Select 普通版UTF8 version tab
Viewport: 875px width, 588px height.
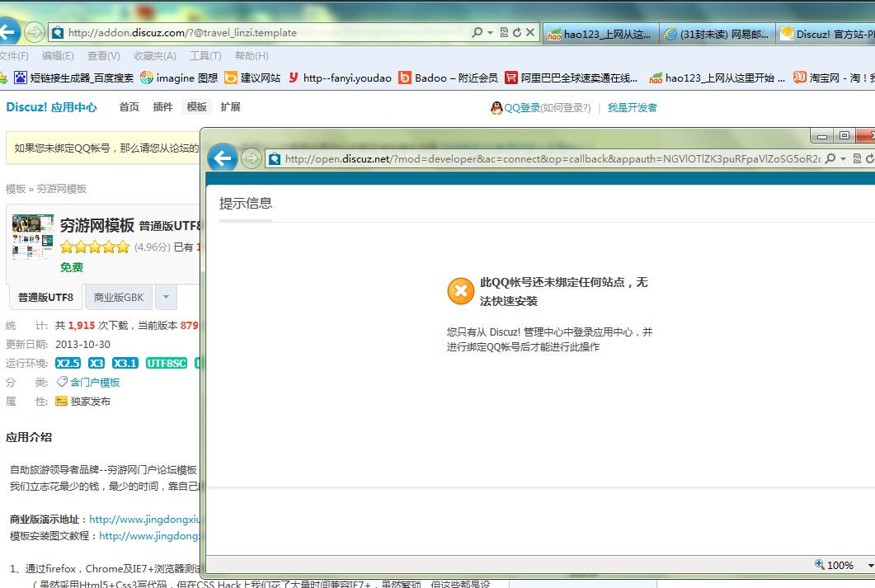(45, 298)
